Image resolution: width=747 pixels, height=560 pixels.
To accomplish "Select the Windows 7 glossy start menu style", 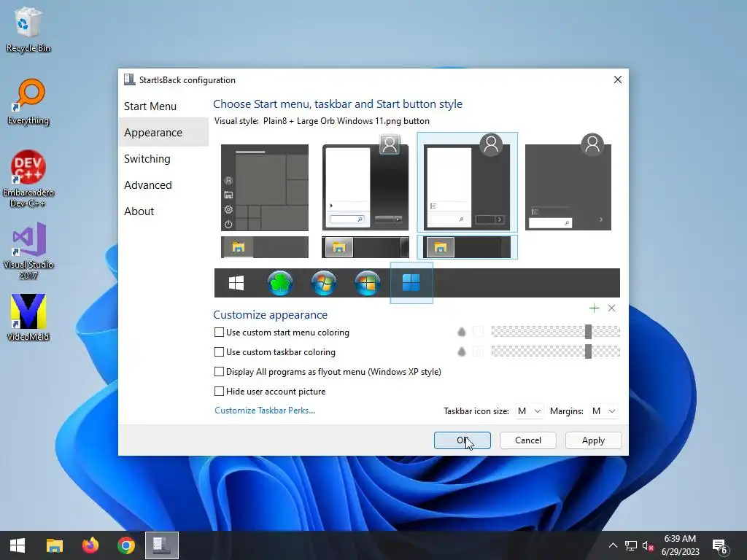I will (x=365, y=183).
